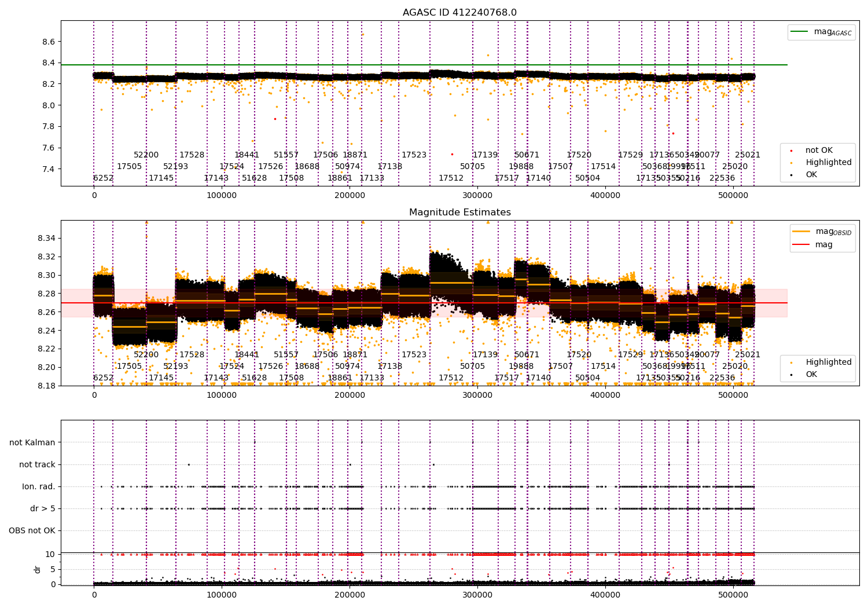Click obsid label '50705' in the top panel
868x608 pixels.
(473, 166)
